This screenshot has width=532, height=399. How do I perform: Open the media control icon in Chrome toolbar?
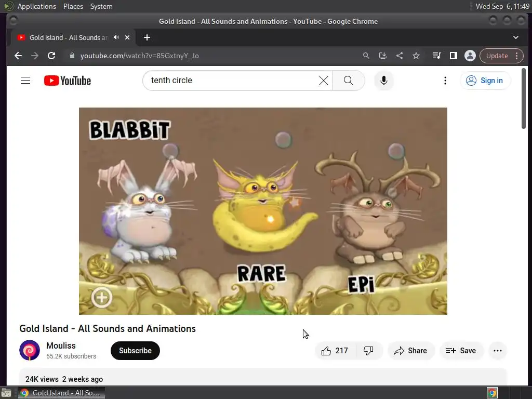436,56
